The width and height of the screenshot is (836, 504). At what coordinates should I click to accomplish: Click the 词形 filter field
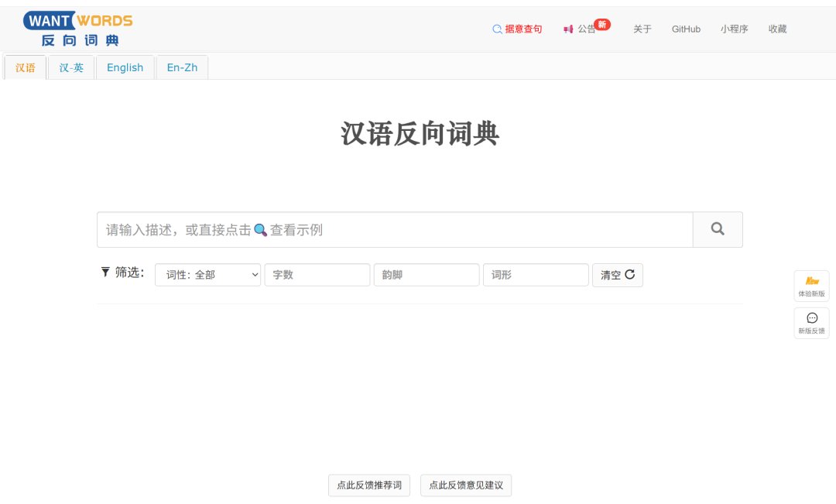(536, 275)
